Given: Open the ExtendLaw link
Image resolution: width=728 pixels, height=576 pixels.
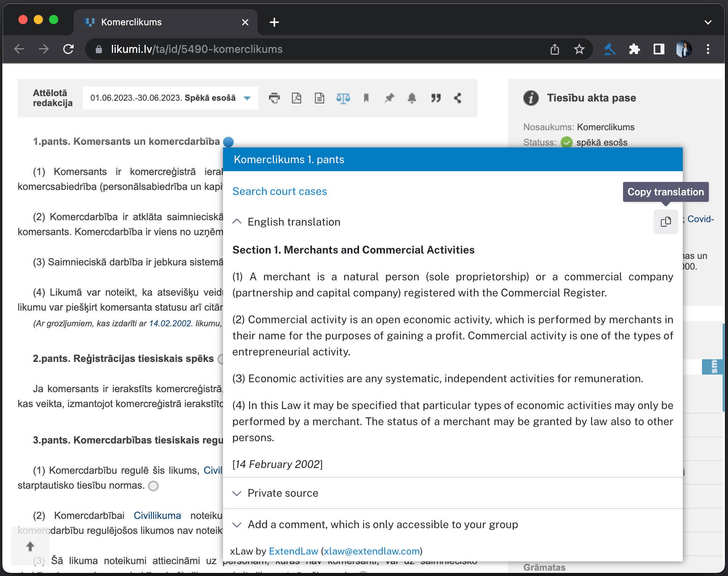Looking at the screenshot, I should (293, 551).
